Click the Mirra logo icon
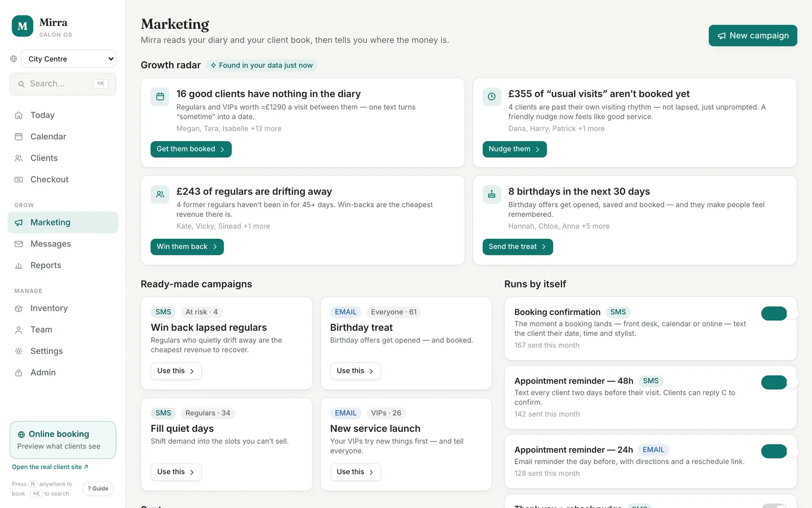The width and height of the screenshot is (812, 508). (x=22, y=26)
